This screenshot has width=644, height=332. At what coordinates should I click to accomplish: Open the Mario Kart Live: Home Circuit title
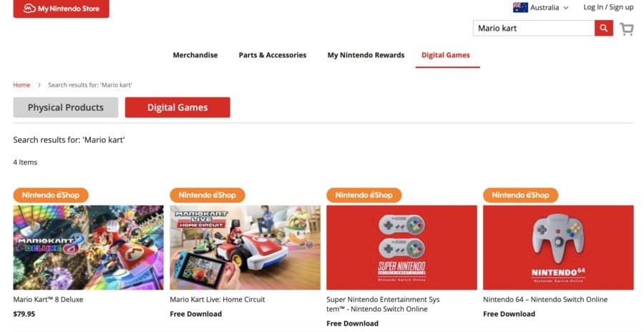218,300
